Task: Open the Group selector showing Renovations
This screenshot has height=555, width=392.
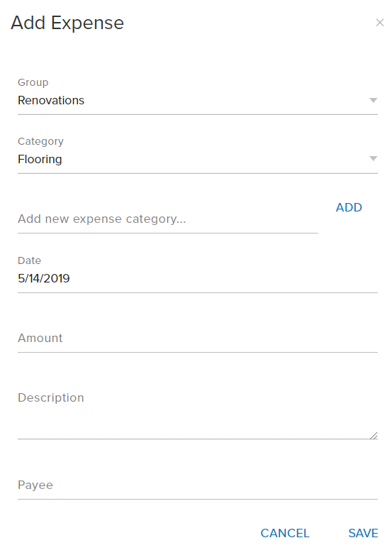Action: [198, 101]
